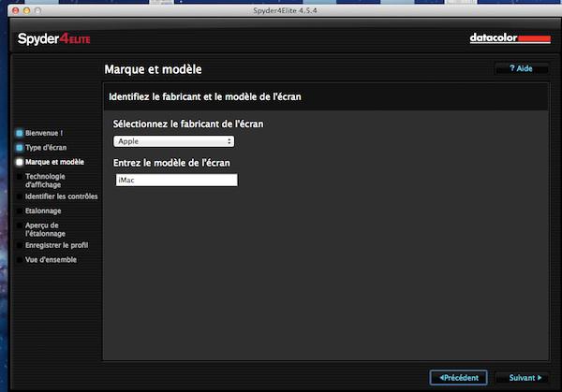This screenshot has height=392, width=562.
Task: Click the Spyder4Elite logo
Action: point(54,39)
